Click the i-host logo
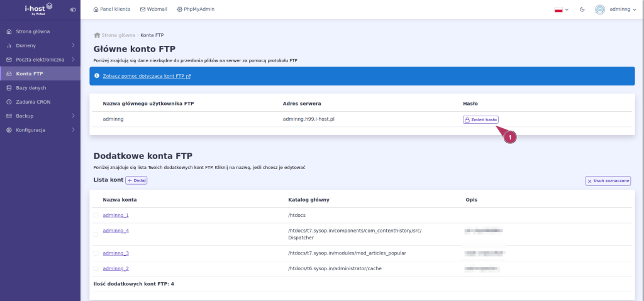This screenshot has width=644, height=301. click(x=38, y=8)
